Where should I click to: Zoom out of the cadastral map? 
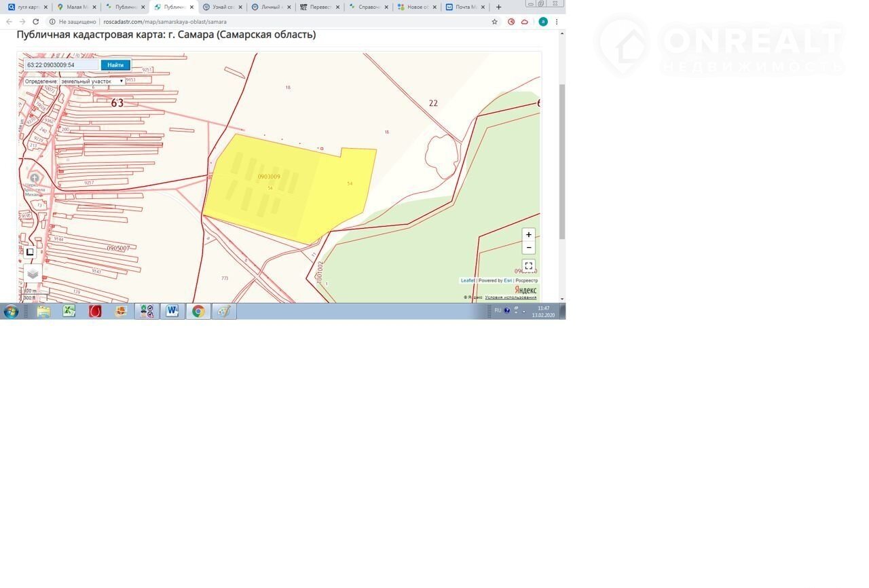tap(528, 248)
